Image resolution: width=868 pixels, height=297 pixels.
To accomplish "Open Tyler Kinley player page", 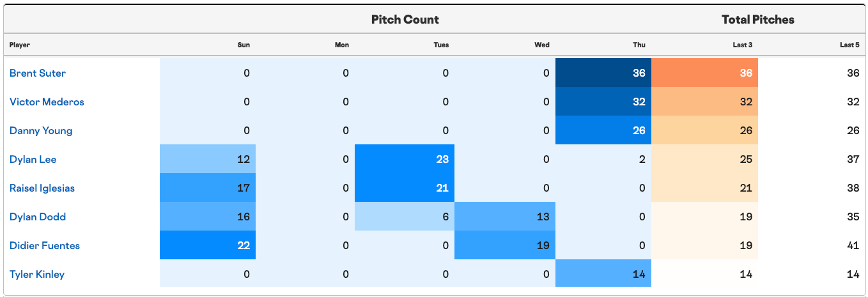I will 37,275.
